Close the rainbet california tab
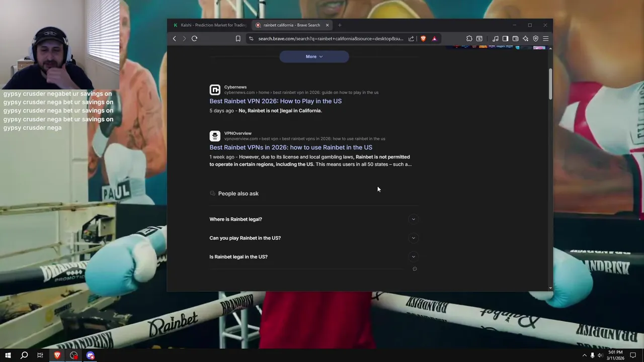 click(327, 25)
